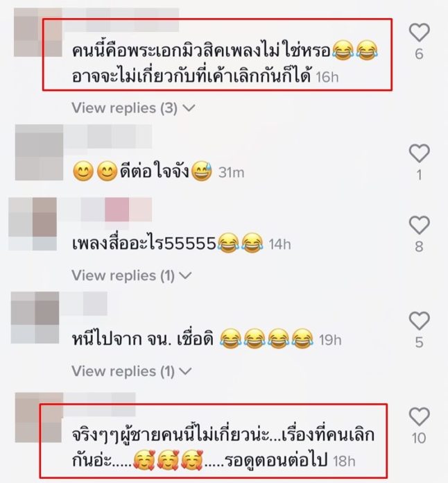Heart the 19h comment with 5 likes

click(419, 321)
